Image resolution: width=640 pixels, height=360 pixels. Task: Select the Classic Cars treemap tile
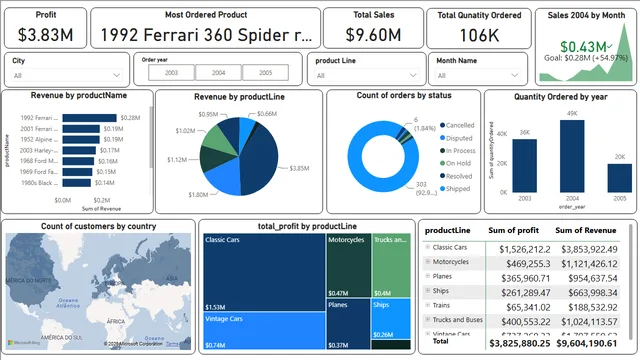coord(264,273)
